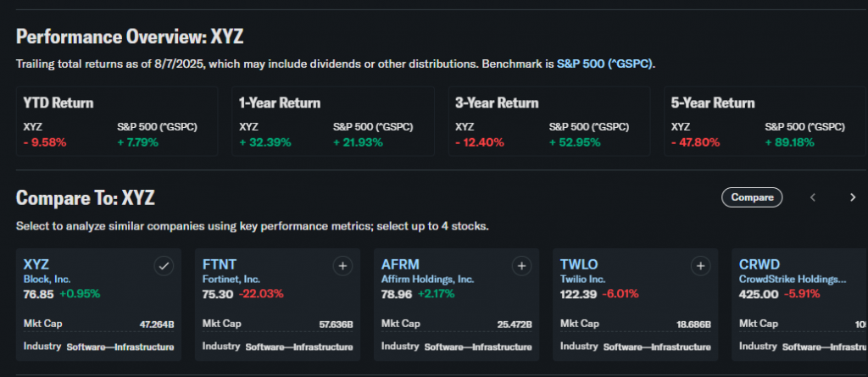Click the Affirm Holdings, Inc. company name
Screen dimensions: 868x377
pos(427,280)
